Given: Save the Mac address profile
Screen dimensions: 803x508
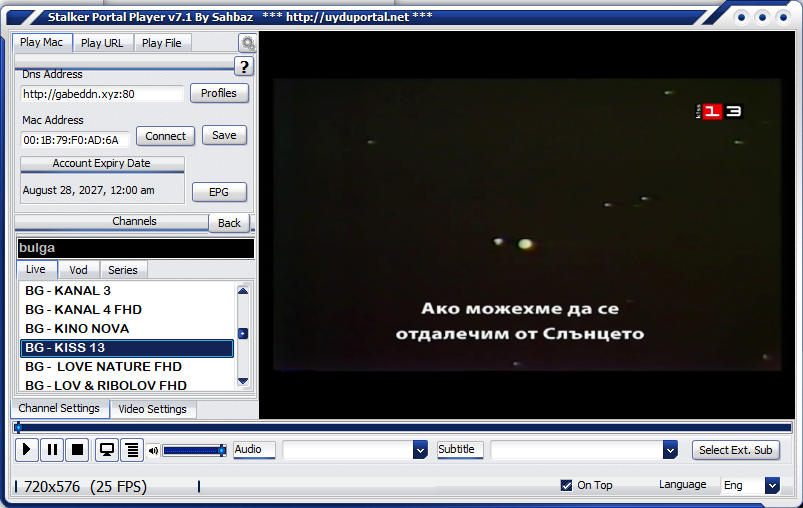Looking at the screenshot, I should pos(224,135).
